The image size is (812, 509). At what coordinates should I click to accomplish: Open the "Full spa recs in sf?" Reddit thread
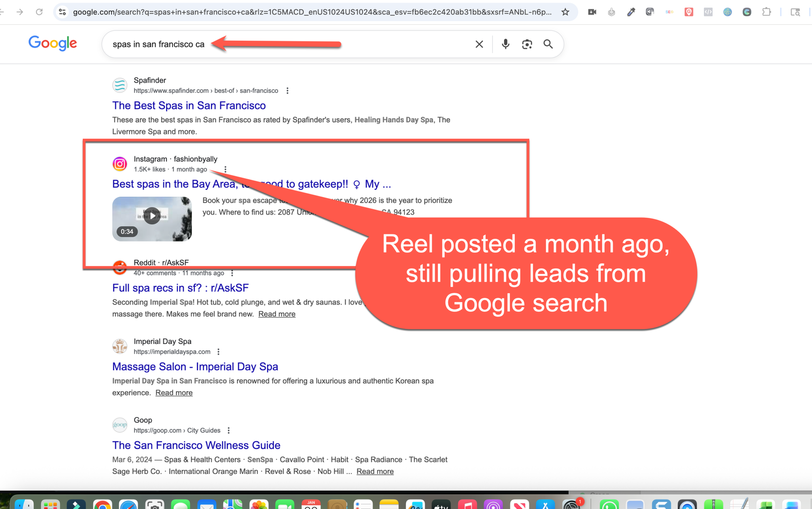180,288
